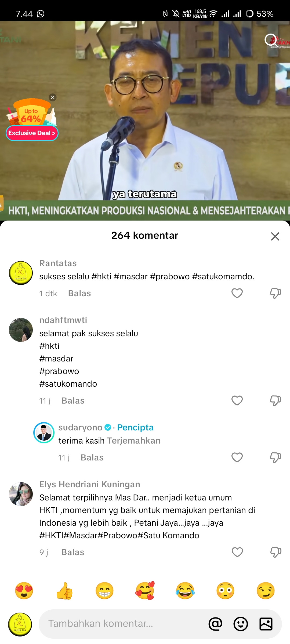290x644 pixels.
Task: Dismiss the Exclusive Deal promo badge
Action: pos(53,97)
